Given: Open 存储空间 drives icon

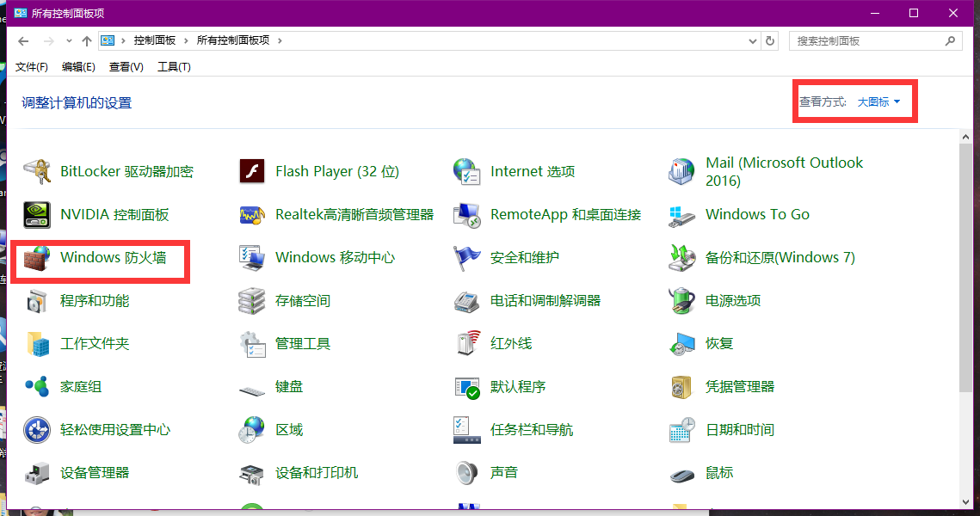Looking at the screenshot, I should point(252,301).
